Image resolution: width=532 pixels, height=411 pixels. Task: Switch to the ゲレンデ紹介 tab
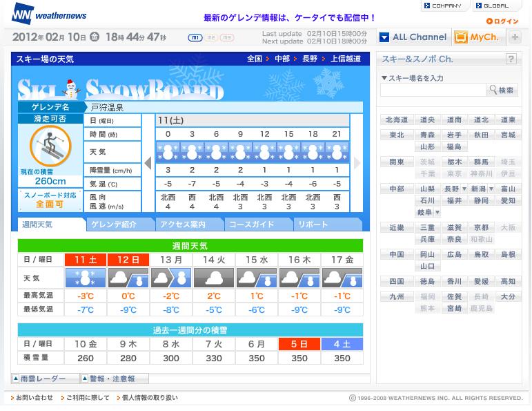tap(121, 224)
